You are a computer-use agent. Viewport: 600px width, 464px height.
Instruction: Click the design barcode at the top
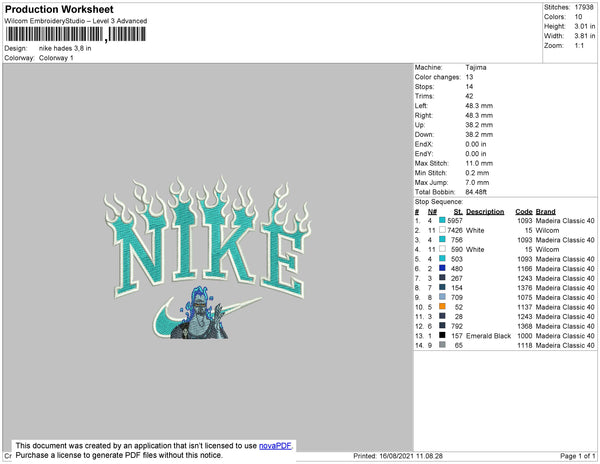[x=75, y=34]
